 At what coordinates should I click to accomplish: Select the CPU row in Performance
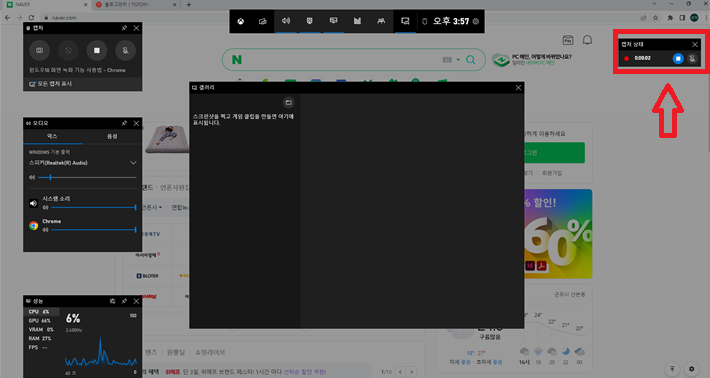[x=41, y=312]
